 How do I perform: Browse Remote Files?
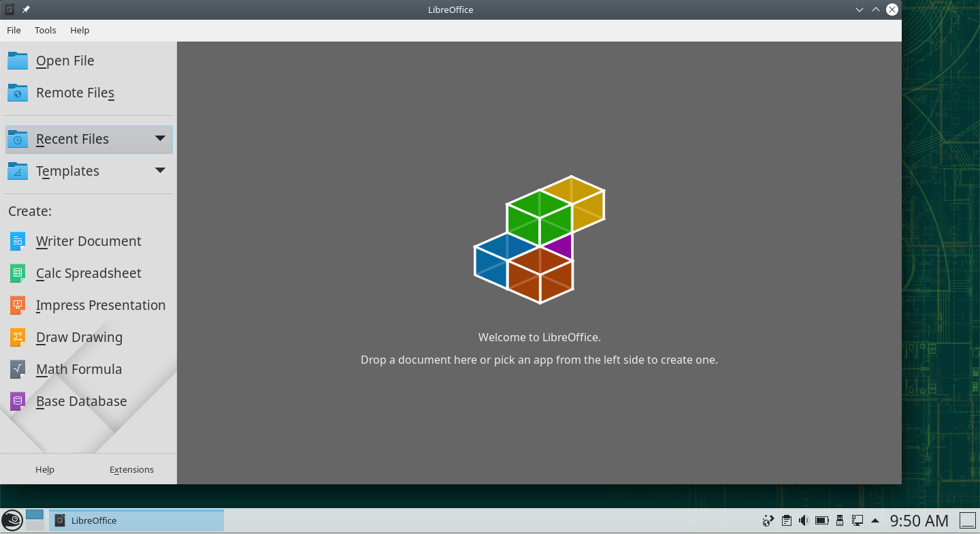point(75,93)
